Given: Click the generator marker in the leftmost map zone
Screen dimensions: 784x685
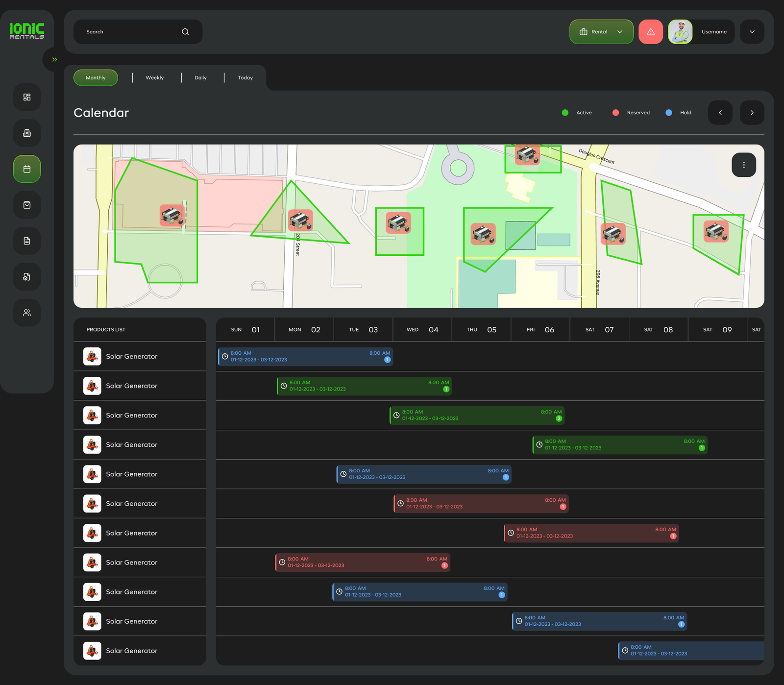Looking at the screenshot, I should [172, 216].
